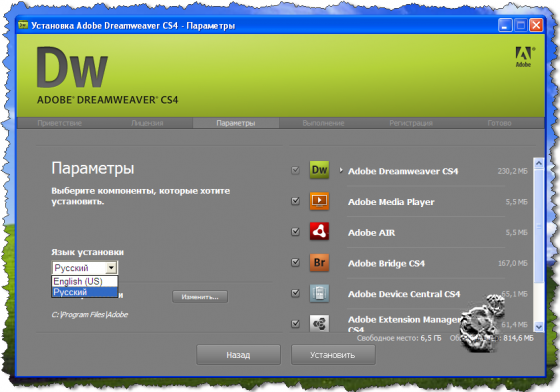Expand the Adobe Dreamweaver CS4 component arrow
Viewport: 560px width, 392px height.
point(341,170)
